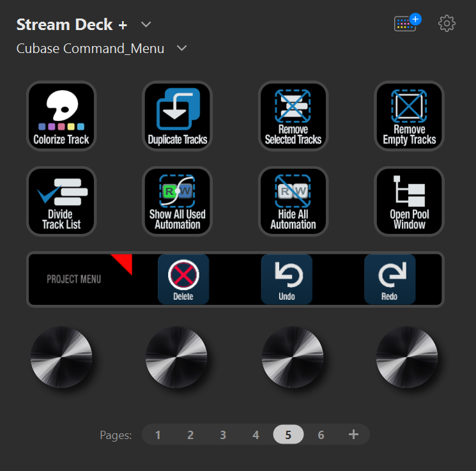Select the third dial knob
The width and height of the screenshot is (476, 471).
293,357
